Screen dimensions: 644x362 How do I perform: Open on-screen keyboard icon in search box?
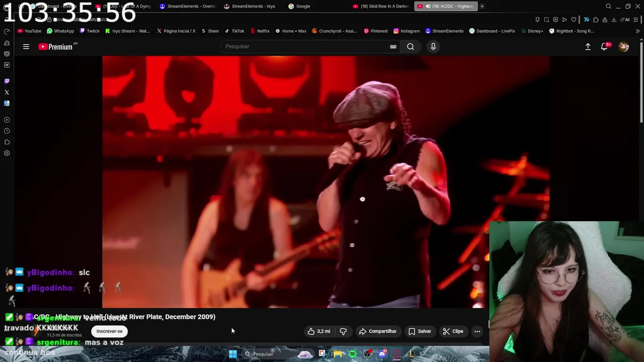pyautogui.click(x=393, y=47)
